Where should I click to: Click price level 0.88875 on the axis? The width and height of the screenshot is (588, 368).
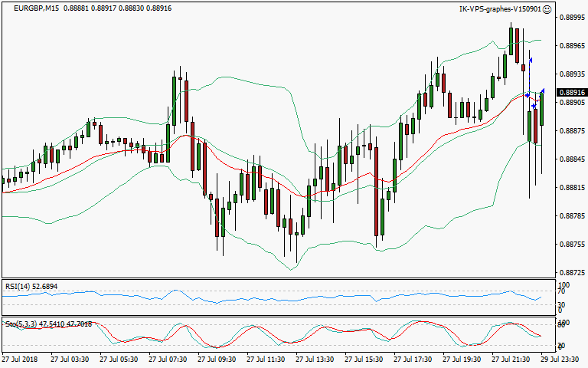(572, 130)
